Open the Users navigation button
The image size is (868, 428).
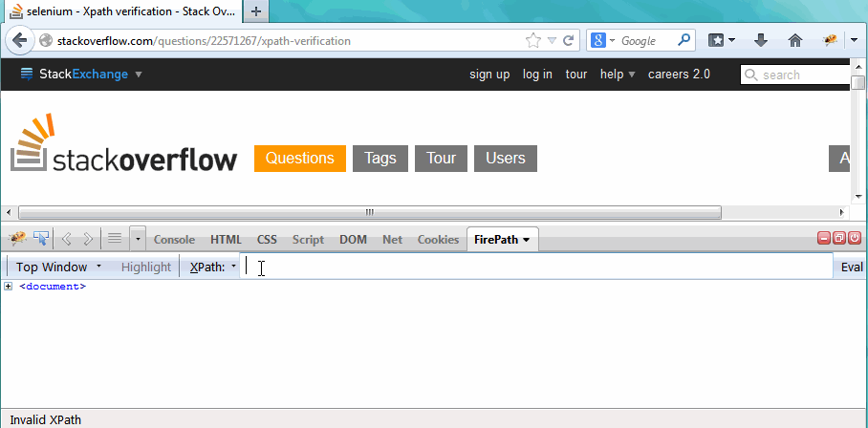[x=506, y=159]
